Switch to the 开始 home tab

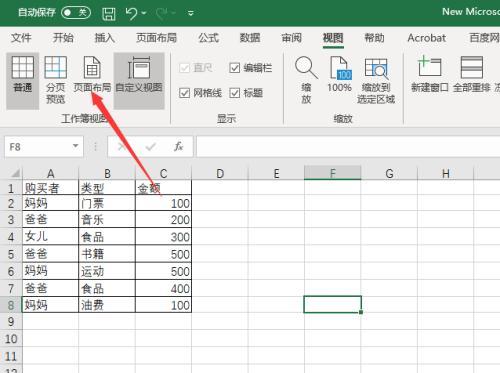coord(63,38)
